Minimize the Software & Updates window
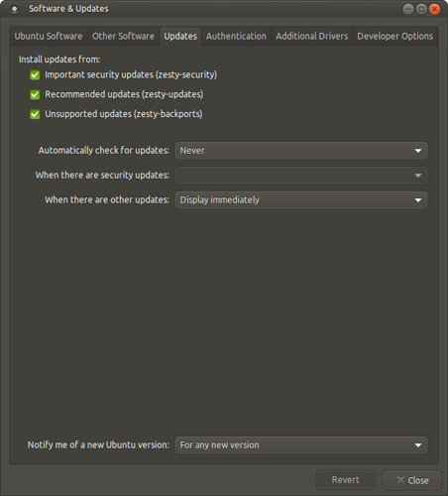 pos(408,9)
